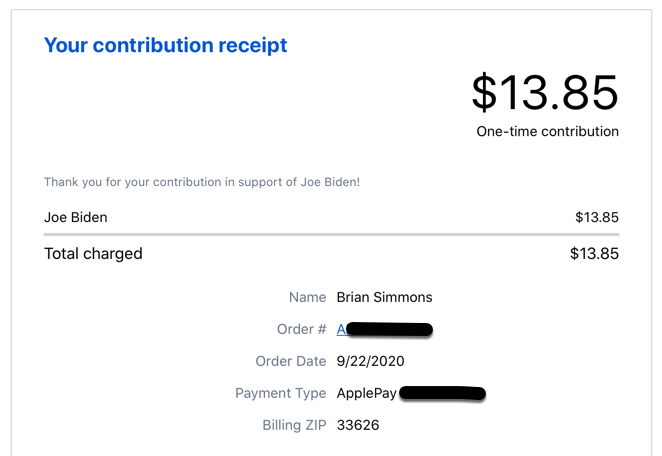
Task: Click the Joe Biden line amount $13.85
Action: click(597, 217)
